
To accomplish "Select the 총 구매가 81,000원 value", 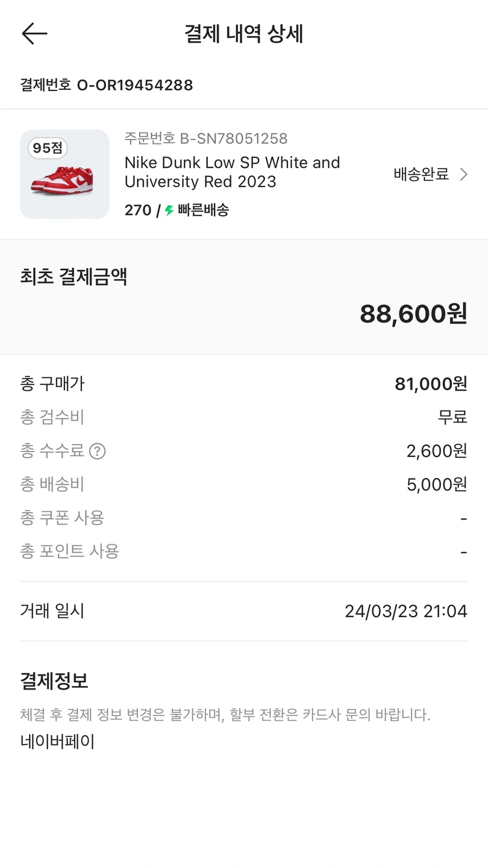I will (431, 383).
